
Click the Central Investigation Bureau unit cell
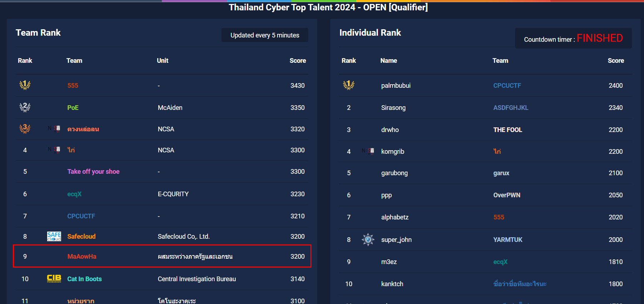pos(197,279)
